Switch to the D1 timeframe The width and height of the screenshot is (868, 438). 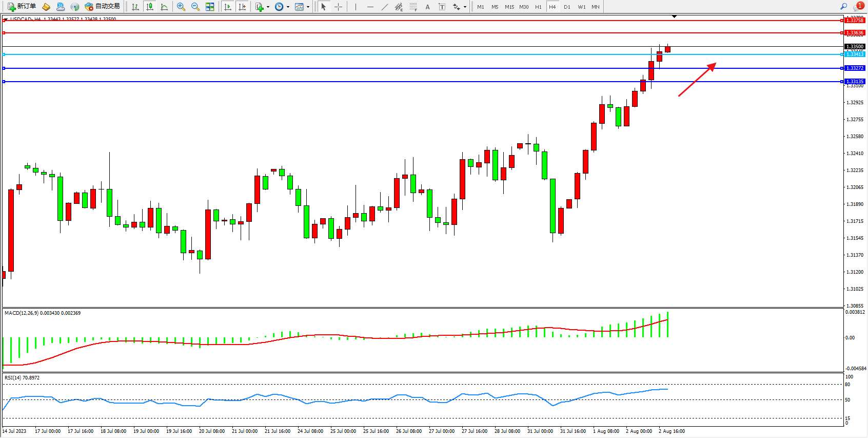567,7
